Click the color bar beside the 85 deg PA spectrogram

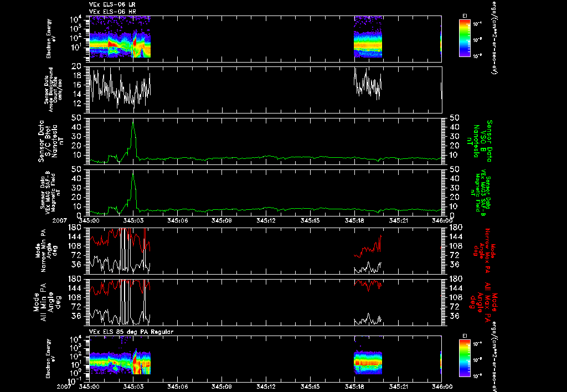[465, 358]
